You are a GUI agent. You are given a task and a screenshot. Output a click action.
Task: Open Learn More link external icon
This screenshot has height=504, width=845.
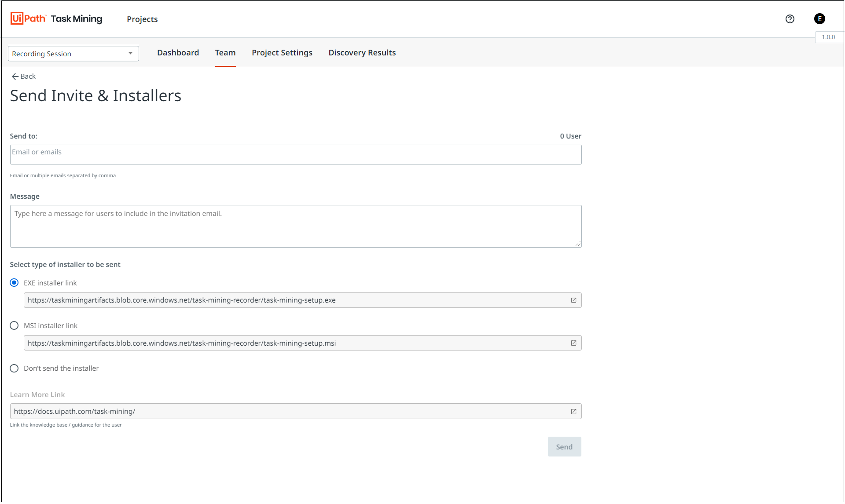coord(573,412)
